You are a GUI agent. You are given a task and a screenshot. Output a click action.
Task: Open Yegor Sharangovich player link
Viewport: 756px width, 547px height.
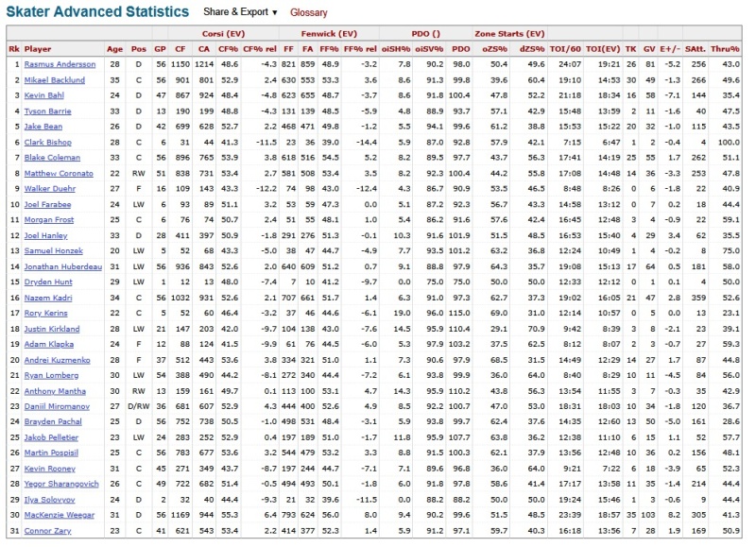coord(61,484)
